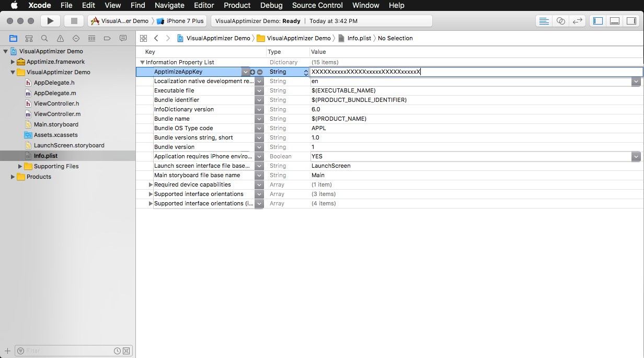
Task: Open ApptimizeAppKey key dropdown
Action: point(246,72)
